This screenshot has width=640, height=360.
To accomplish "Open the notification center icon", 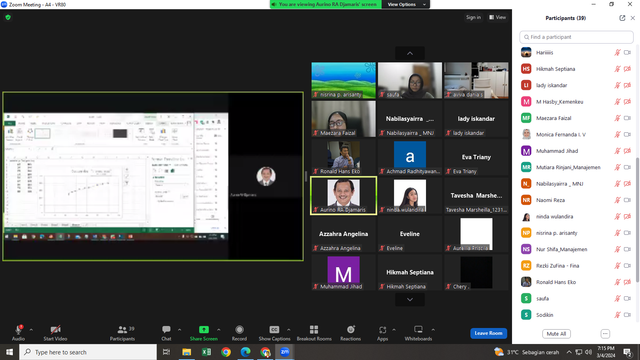I will coord(628,352).
